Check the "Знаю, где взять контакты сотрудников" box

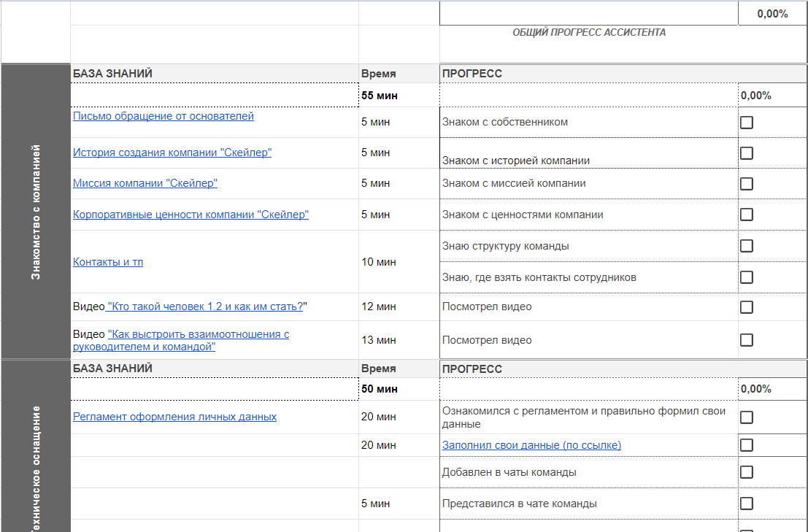click(746, 277)
